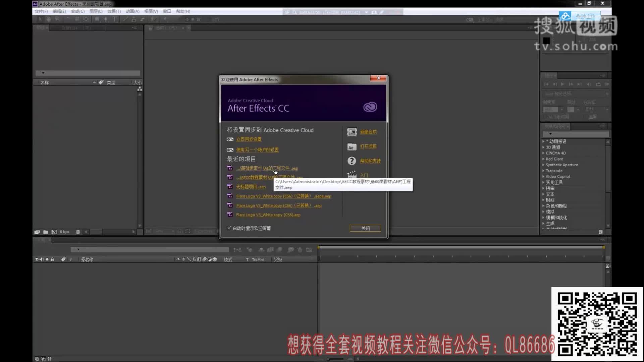The width and height of the screenshot is (644, 362).
Task: Open the Effects panel search dropdown
Action: [550, 134]
